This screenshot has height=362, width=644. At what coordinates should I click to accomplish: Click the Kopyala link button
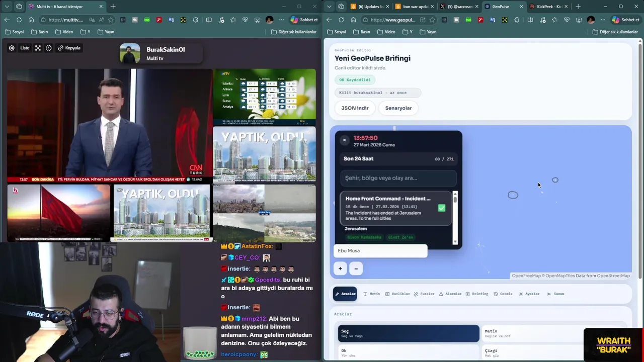click(69, 48)
